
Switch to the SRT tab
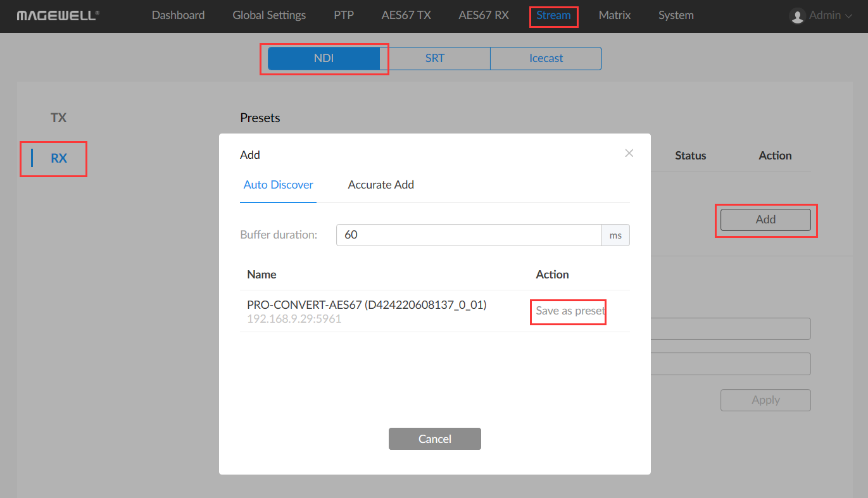pyautogui.click(x=435, y=58)
